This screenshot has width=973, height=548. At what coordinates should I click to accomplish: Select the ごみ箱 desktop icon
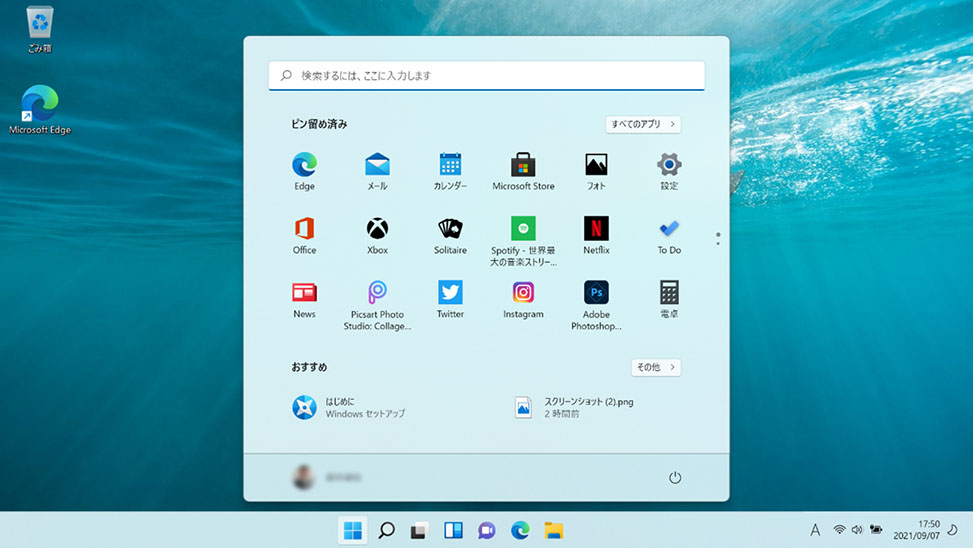coord(40,30)
